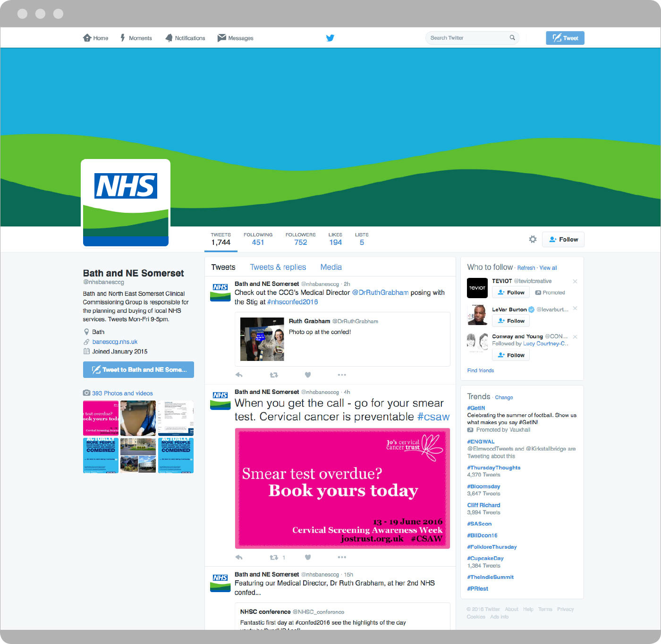Follow LeVar Burton
The width and height of the screenshot is (661, 644).
pyautogui.click(x=511, y=321)
